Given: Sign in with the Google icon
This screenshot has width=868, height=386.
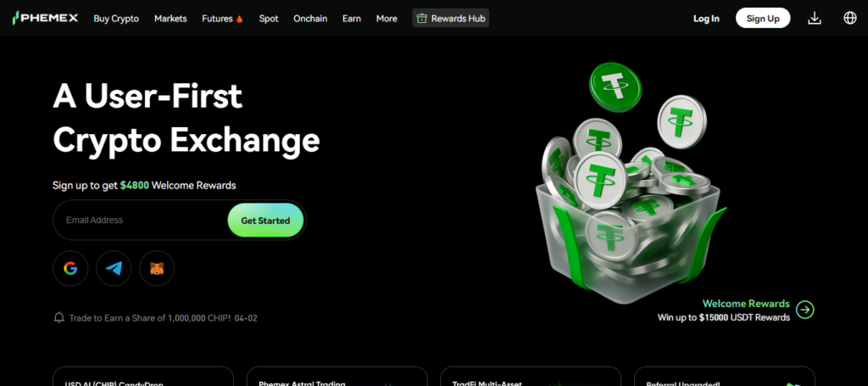Looking at the screenshot, I should click(x=70, y=269).
